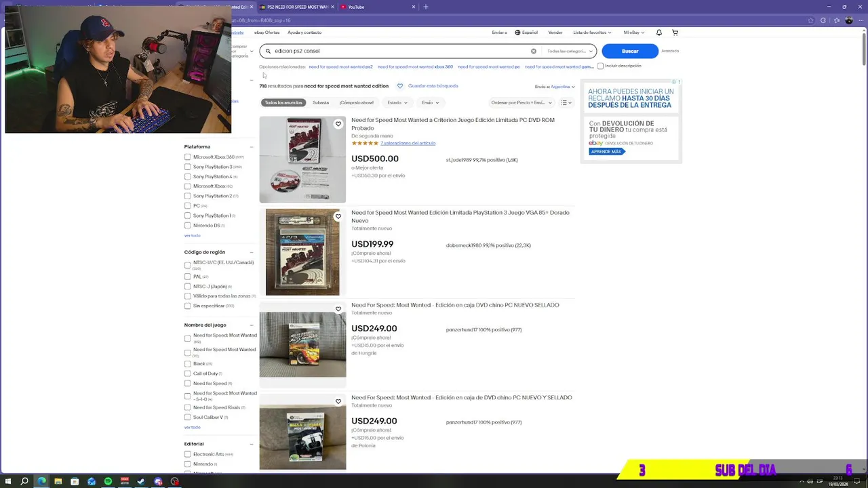This screenshot has height=488, width=868.
Task: Select the Subasta listings tab
Action: (x=321, y=102)
